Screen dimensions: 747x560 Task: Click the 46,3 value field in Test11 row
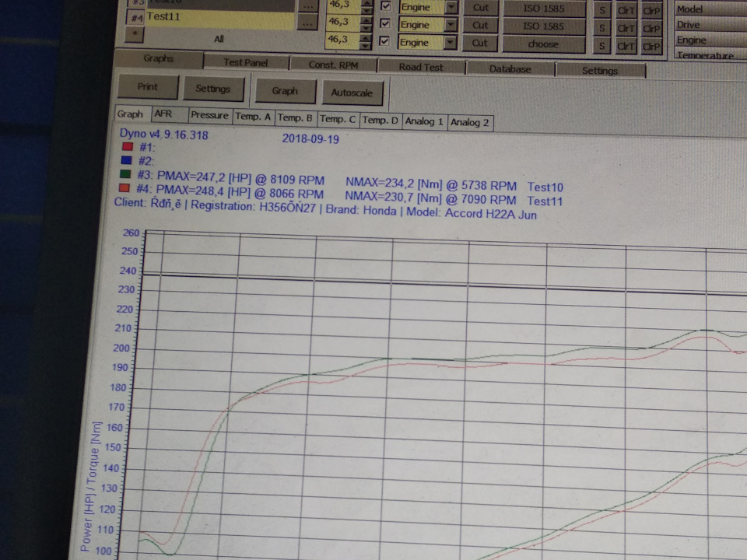point(343,23)
